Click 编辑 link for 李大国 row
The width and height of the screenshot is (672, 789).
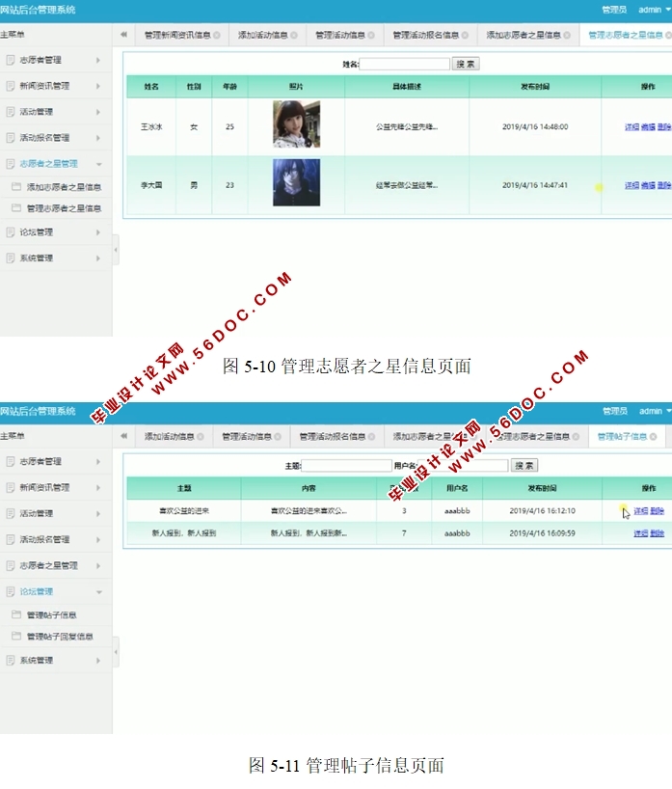648,185
